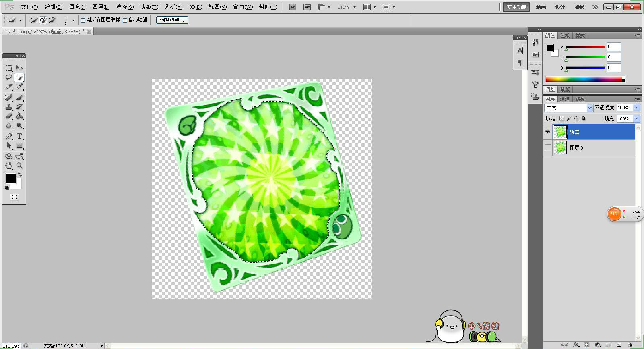Open the 填充 fill slider arrow

[x=636, y=119]
